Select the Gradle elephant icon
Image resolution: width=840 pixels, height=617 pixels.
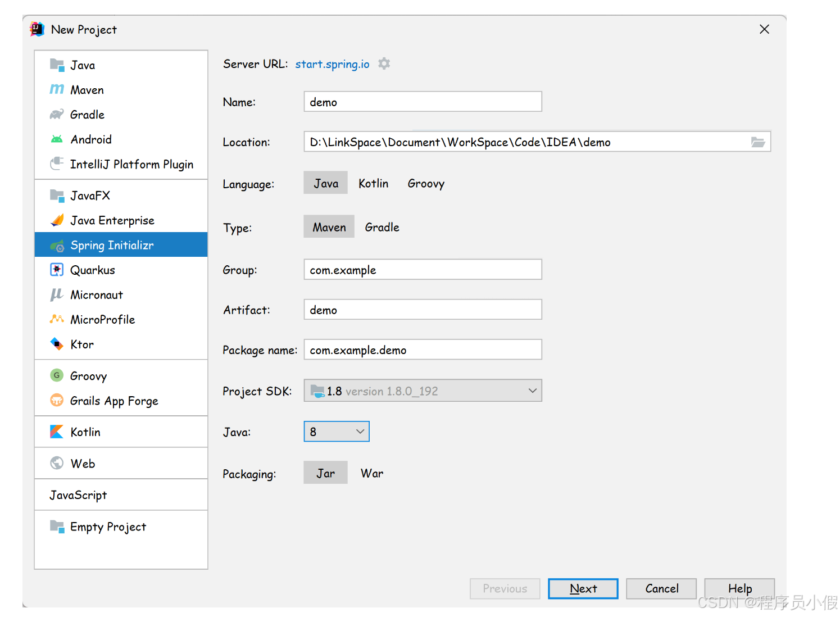(57, 115)
